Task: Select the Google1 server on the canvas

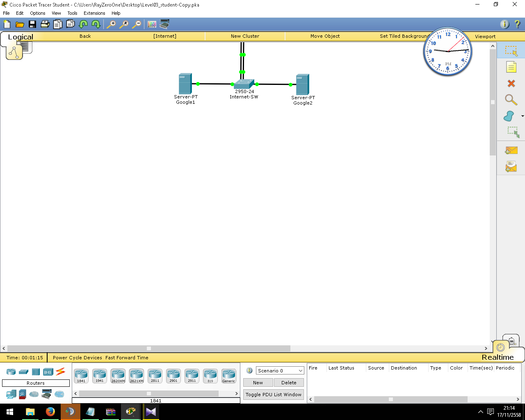Action: pos(185,84)
